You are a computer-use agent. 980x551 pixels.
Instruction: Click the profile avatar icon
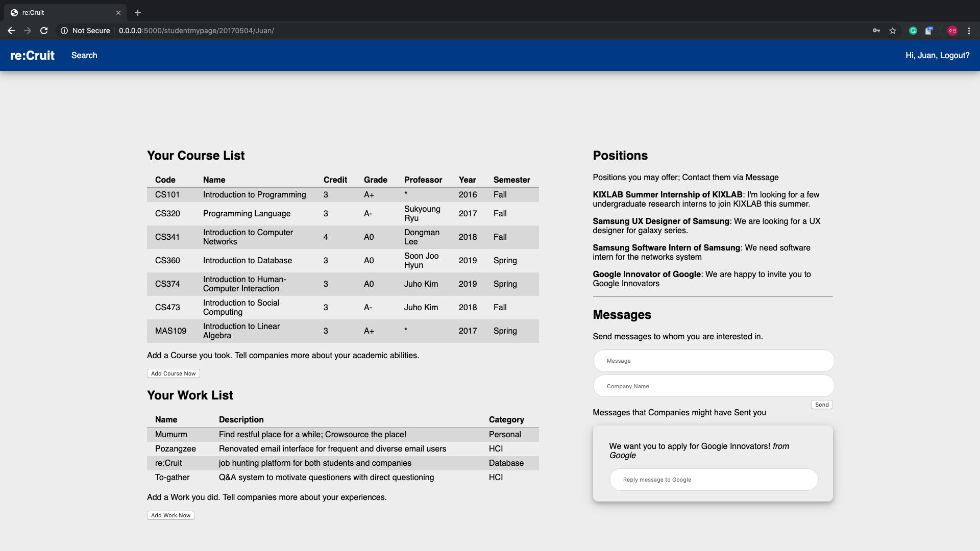[952, 31]
